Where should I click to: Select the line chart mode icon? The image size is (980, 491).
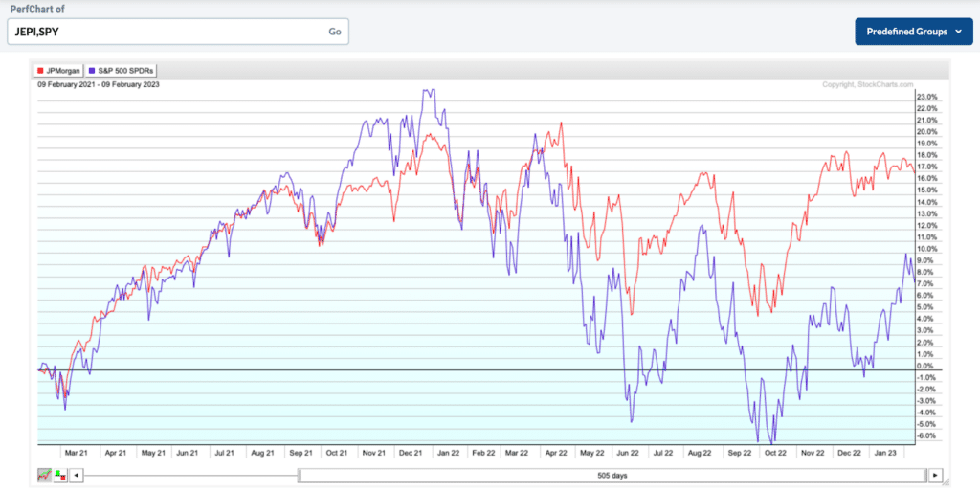pos(44,476)
